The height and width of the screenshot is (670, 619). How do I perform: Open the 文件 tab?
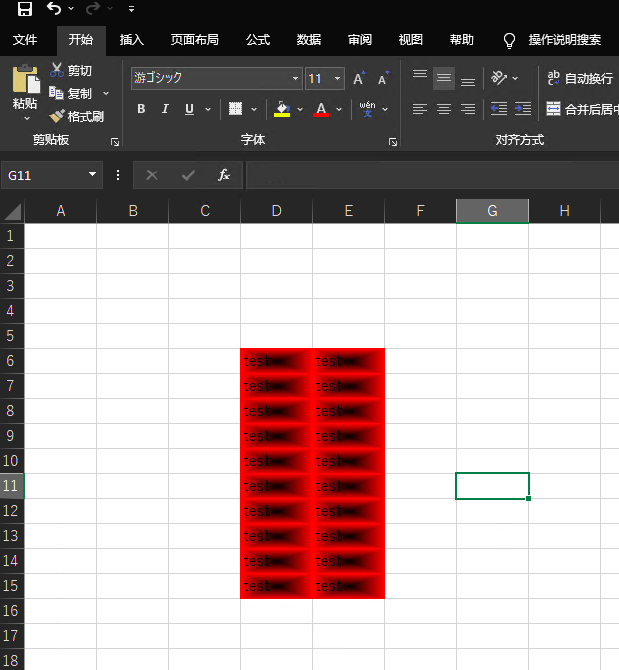[25, 40]
